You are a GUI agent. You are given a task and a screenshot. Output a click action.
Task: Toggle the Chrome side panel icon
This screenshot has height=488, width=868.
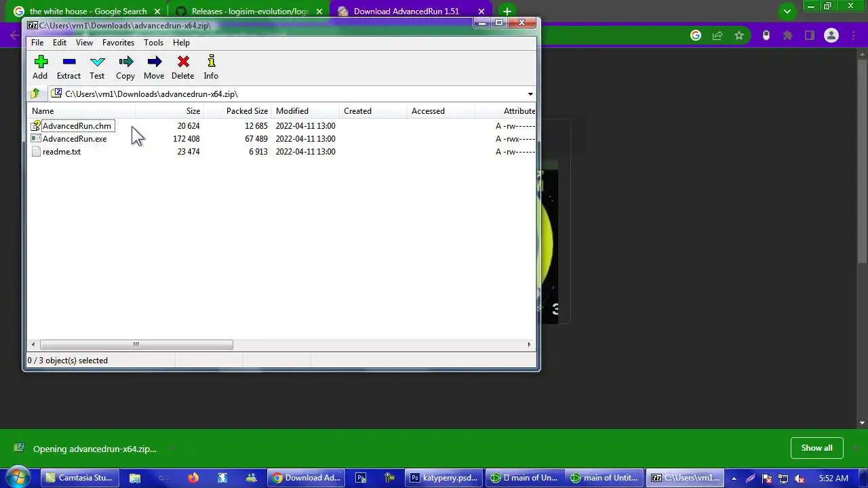point(810,36)
